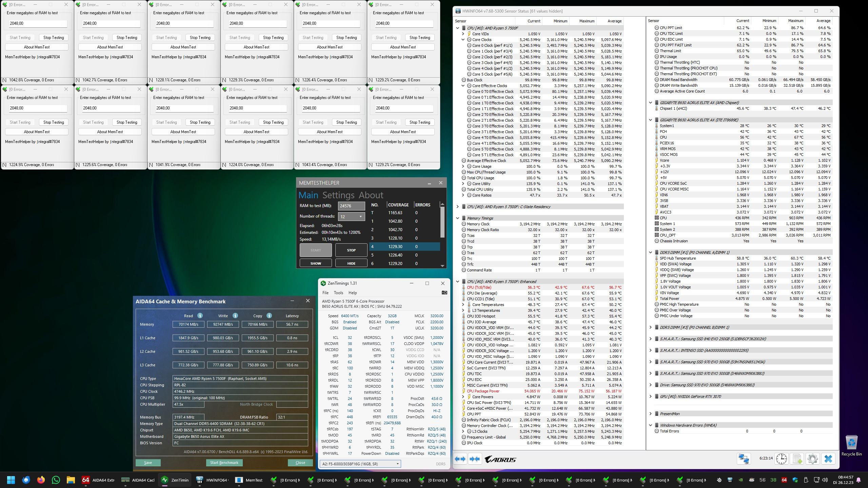Collapse the Memory Timings sensor group
The image size is (868, 488).
[457, 218]
